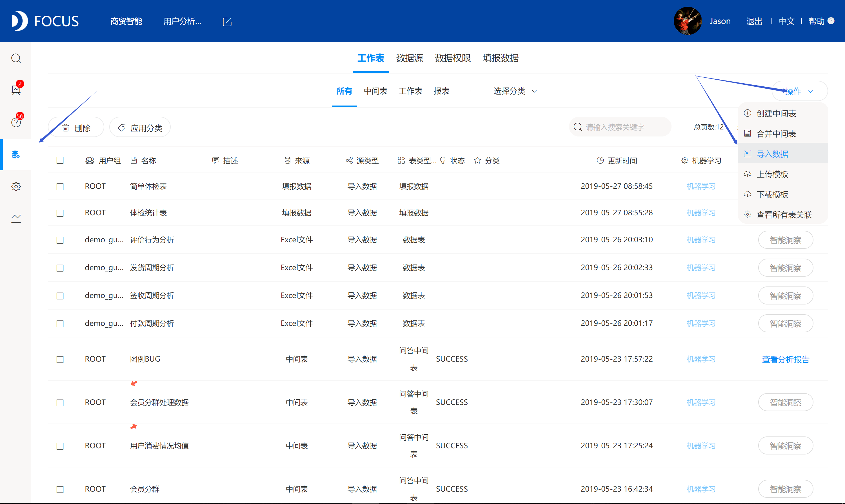
Task: Open the search icon in left sidebar
Action: tap(16, 59)
